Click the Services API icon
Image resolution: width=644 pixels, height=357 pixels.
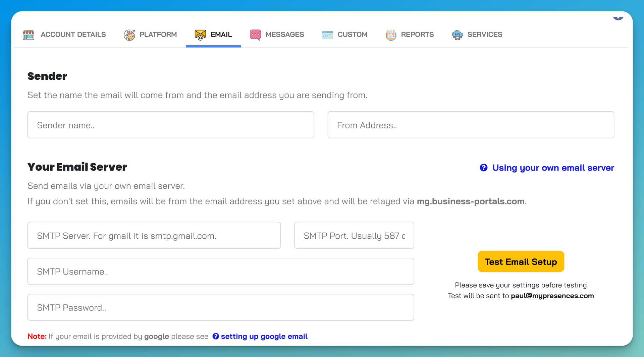point(457,35)
